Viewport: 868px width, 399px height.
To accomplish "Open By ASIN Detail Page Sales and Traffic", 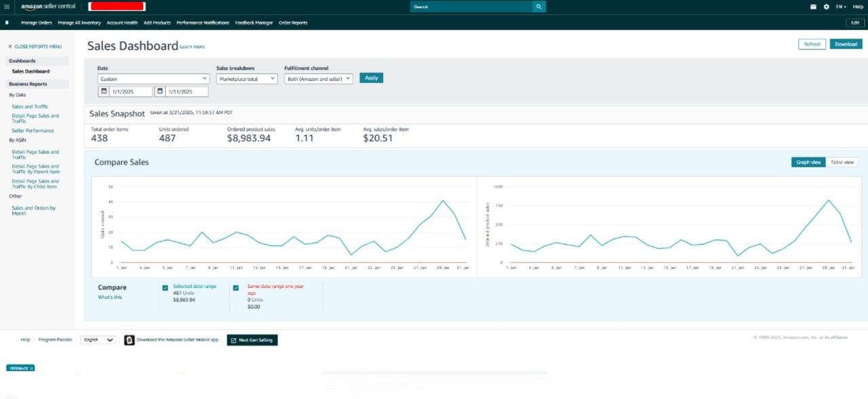I will click(x=35, y=154).
